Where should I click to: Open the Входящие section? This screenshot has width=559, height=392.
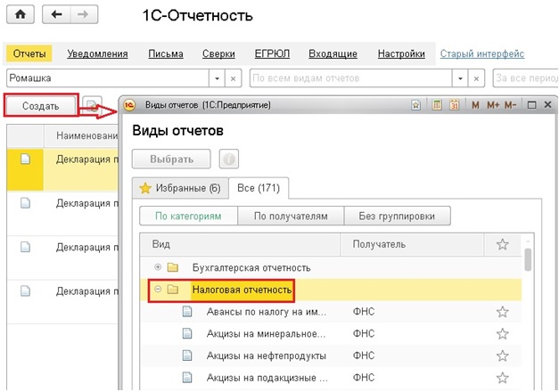point(333,53)
